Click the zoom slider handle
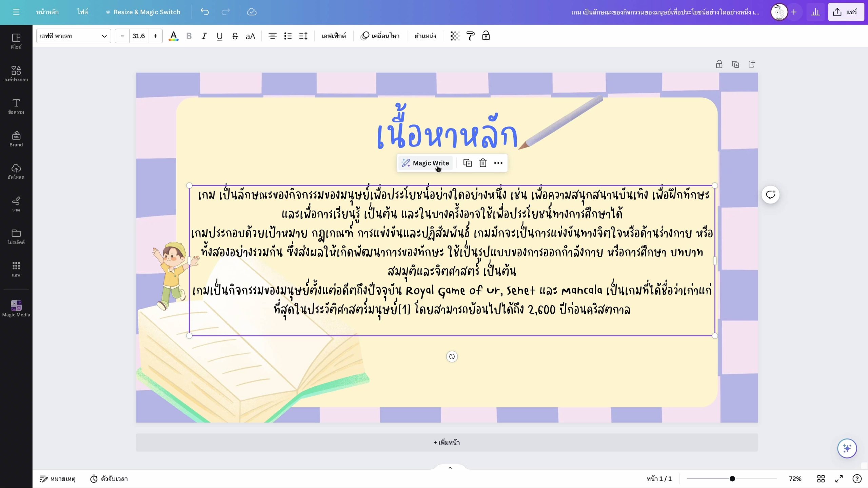The width and height of the screenshot is (868, 488). [732, 479]
